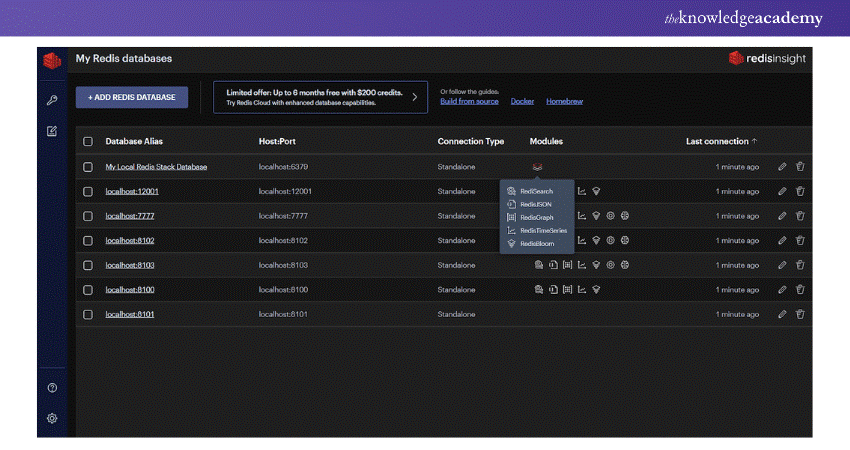This screenshot has width=850, height=450.
Task: Delete My Local Redis Stack Database
Action: click(800, 167)
